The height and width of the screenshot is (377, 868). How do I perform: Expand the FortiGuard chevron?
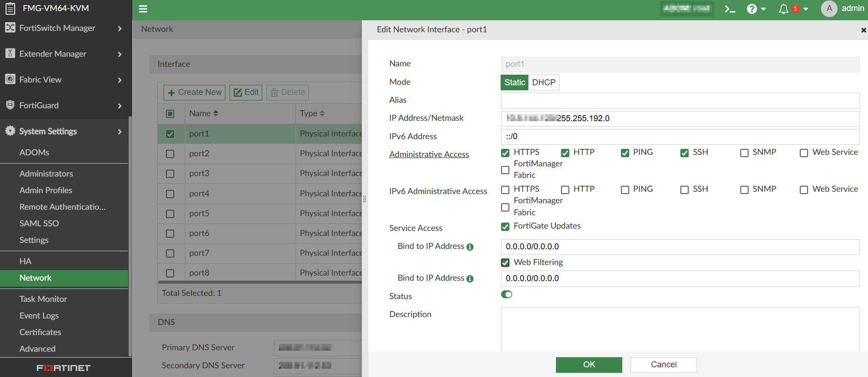pos(120,106)
